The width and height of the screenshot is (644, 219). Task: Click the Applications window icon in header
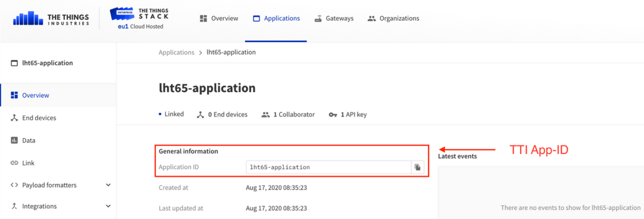coord(257,18)
